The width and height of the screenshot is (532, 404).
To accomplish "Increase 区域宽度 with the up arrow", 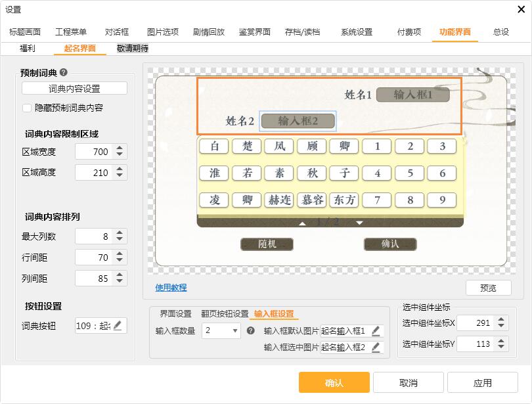I will [119, 148].
